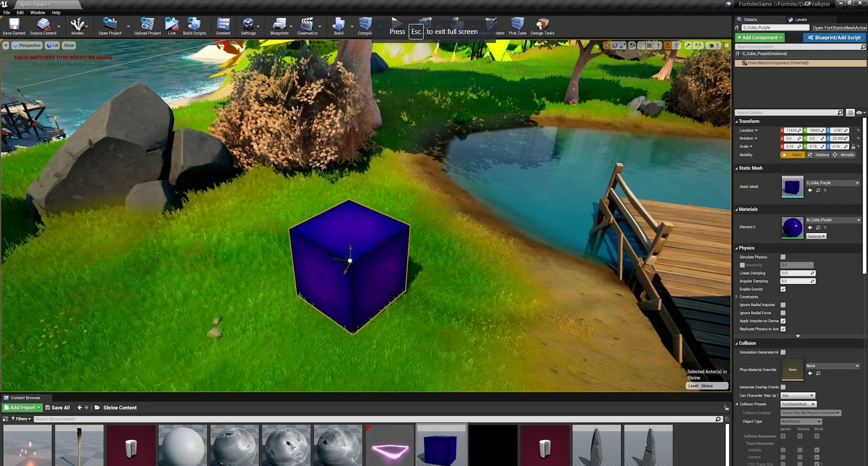
Task: Select the translate gizmo in viewport toolbar
Action: click(606, 45)
